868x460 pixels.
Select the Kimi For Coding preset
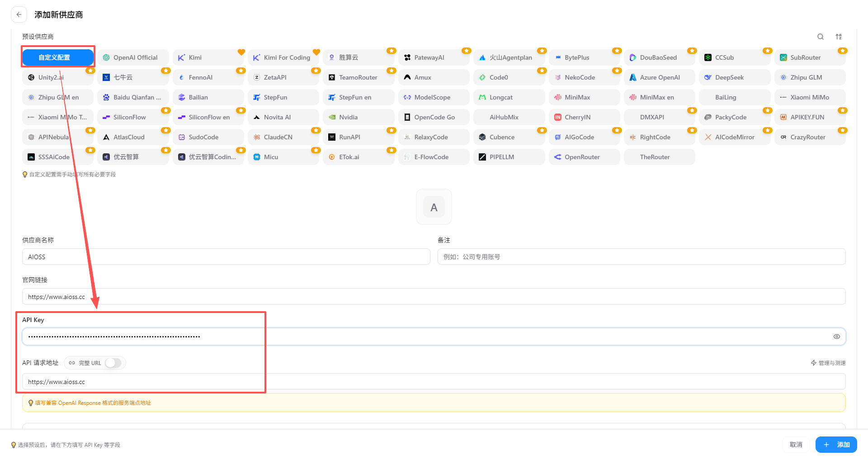pos(283,57)
